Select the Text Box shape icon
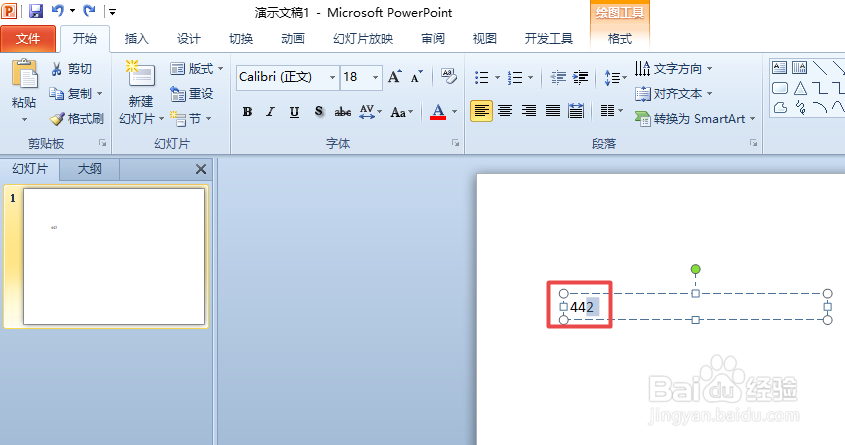Image resolution: width=845 pixels, height=445 pixels. (x=779, y=67)
